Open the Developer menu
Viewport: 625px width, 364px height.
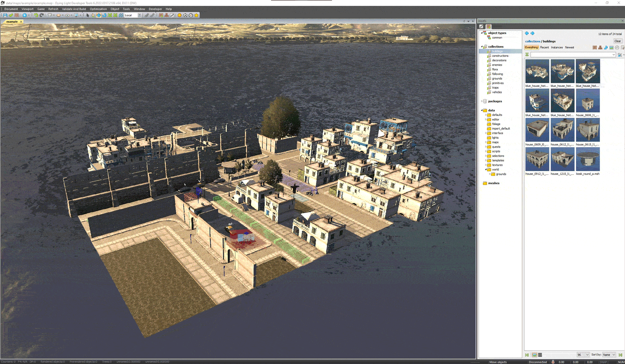(x=155, y=9)
